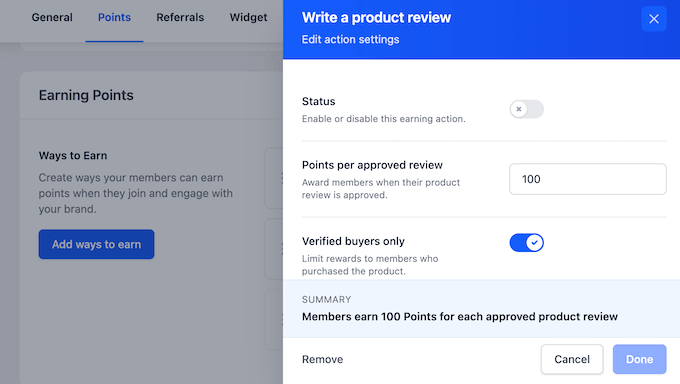Close the Write a product review panel
Viewport: 680px width, 384px height.
click(654, 19)
